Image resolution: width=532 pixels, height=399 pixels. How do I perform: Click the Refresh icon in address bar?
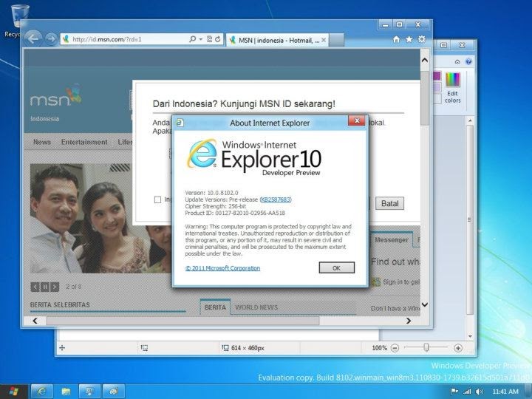click(218, 39)
